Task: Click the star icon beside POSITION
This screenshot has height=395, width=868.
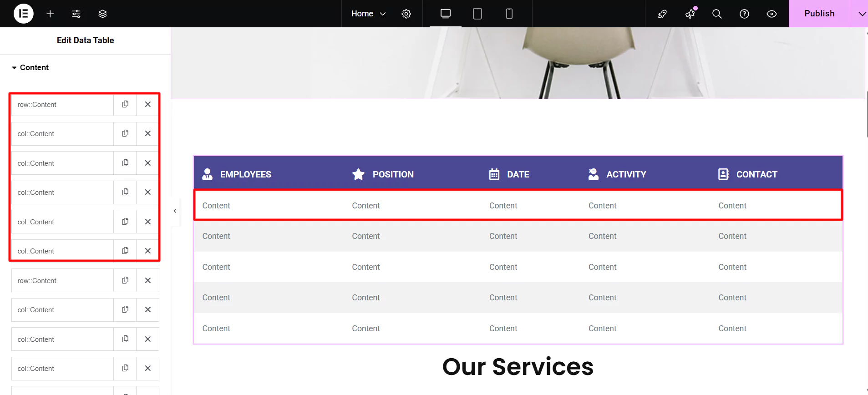Action: point(359,174)
